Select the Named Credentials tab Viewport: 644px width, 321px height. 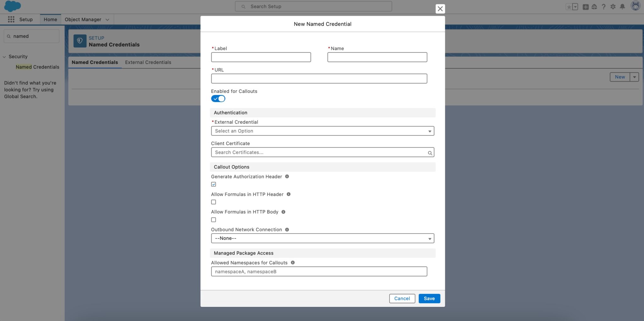point(95,62)
